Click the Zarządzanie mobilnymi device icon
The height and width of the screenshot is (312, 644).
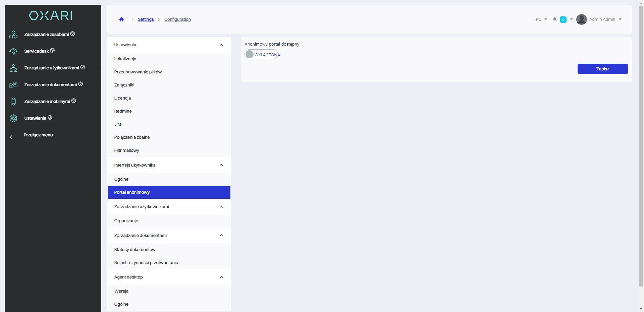(x=13, y=102)
